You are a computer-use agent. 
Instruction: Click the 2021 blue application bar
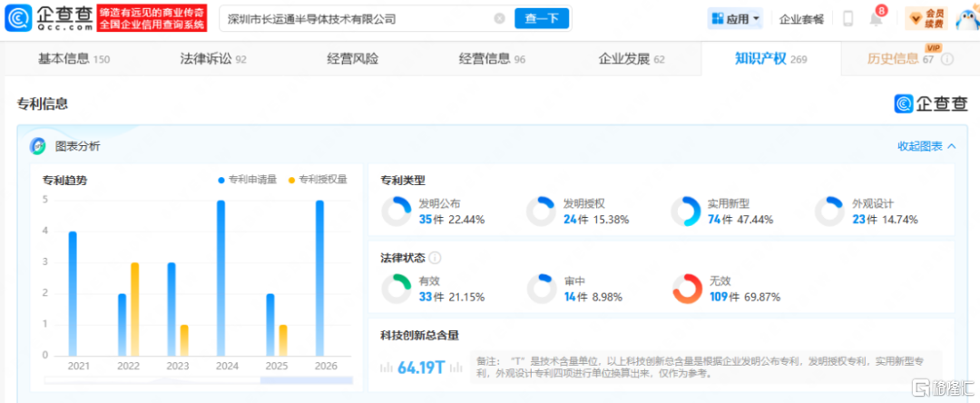tap(73, 293)
